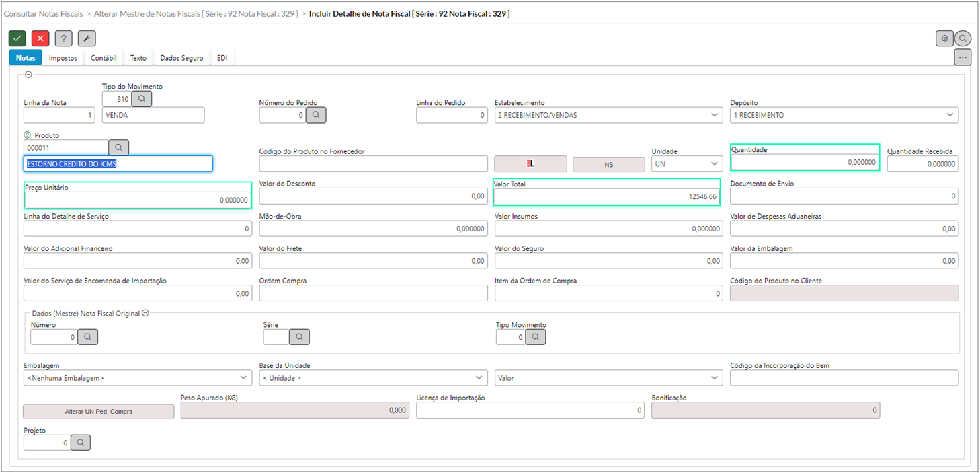Click the Valor do Desconto field
The image size is (980, 473).
[373, 196]
